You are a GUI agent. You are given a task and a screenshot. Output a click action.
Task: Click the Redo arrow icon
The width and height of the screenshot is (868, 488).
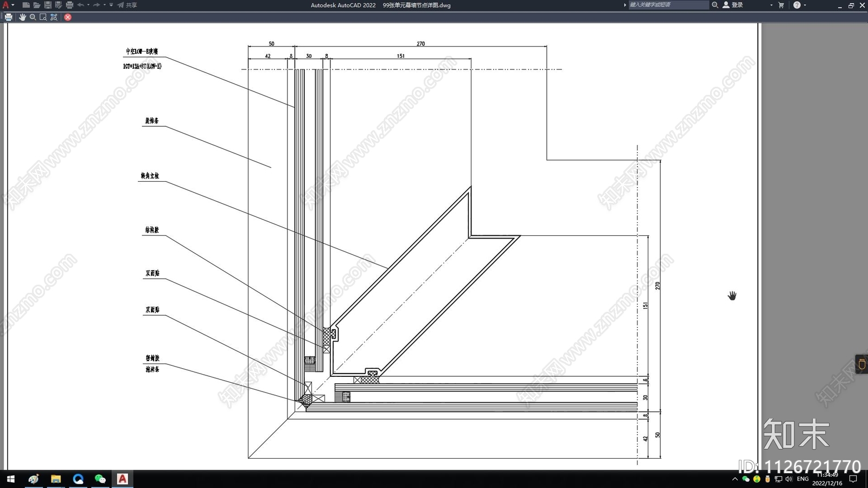97,5
